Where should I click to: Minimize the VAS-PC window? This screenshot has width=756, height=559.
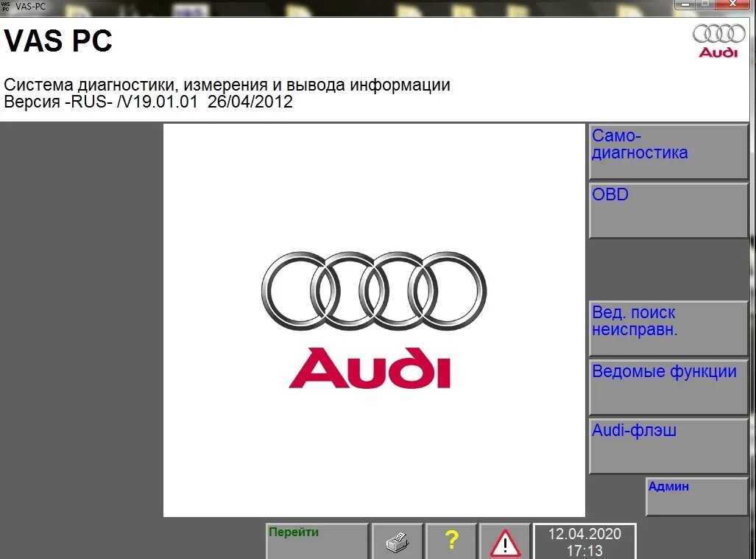pyautogui.click(x=685, y=4)
